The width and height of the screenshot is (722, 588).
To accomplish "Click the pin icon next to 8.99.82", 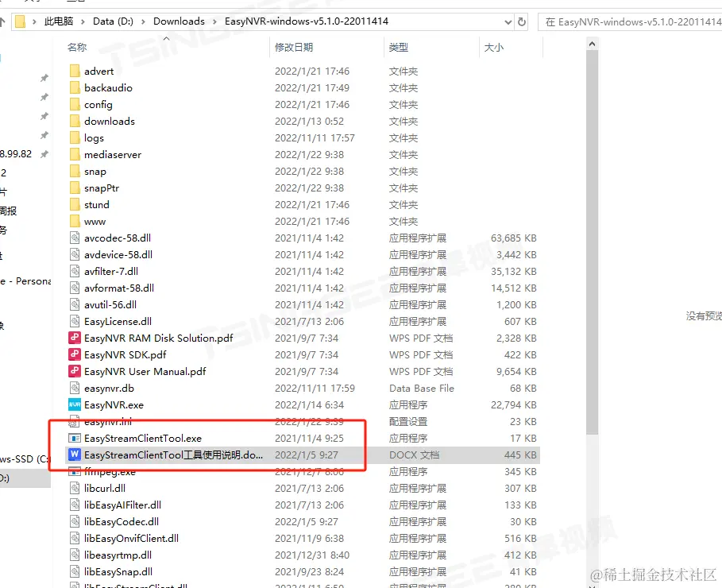I will (44, 154).
